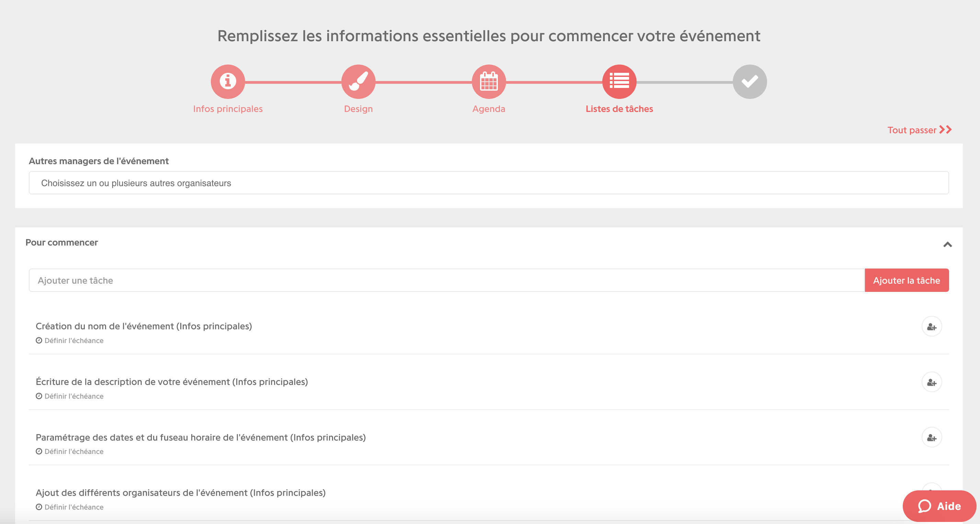Click the 'Paramétrage des dates et du fuseau horaire' task
The height and width of the screenshot is (524, 980).
[x=201, y=437]
